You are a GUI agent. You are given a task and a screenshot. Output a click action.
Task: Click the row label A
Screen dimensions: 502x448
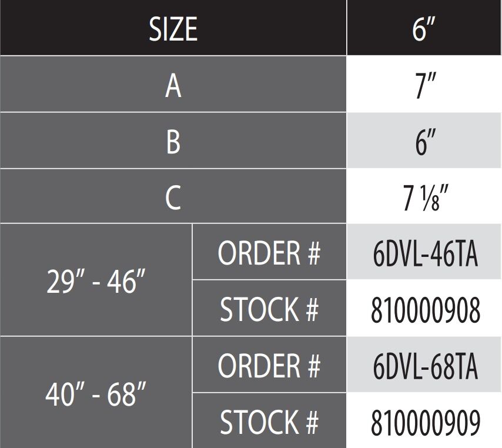coord(173,85)
